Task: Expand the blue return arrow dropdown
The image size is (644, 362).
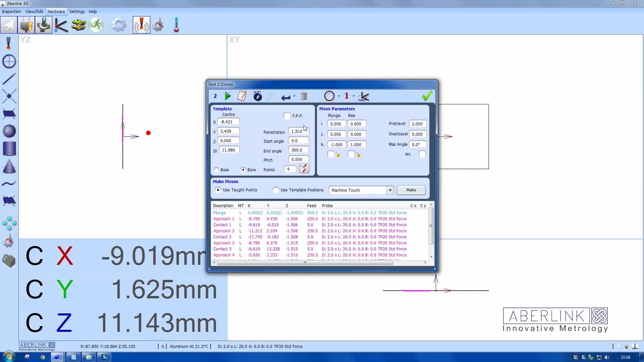Action: pyautogui.click(x=294, y=96)
